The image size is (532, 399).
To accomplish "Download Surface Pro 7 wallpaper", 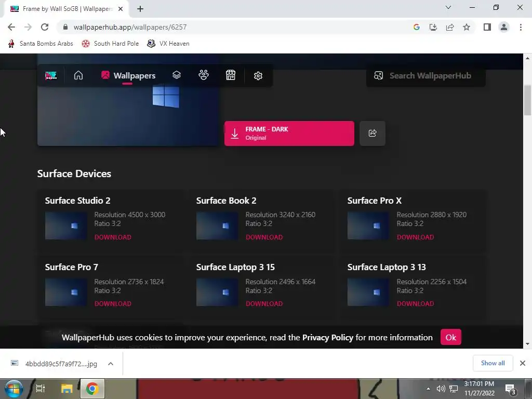I will coord(113,303).
